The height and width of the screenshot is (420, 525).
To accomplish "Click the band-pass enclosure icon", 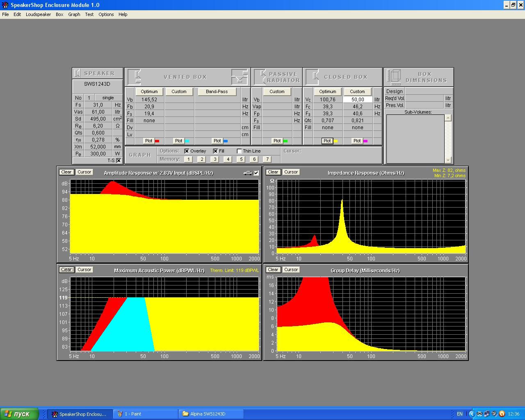I will click(240, 77).
